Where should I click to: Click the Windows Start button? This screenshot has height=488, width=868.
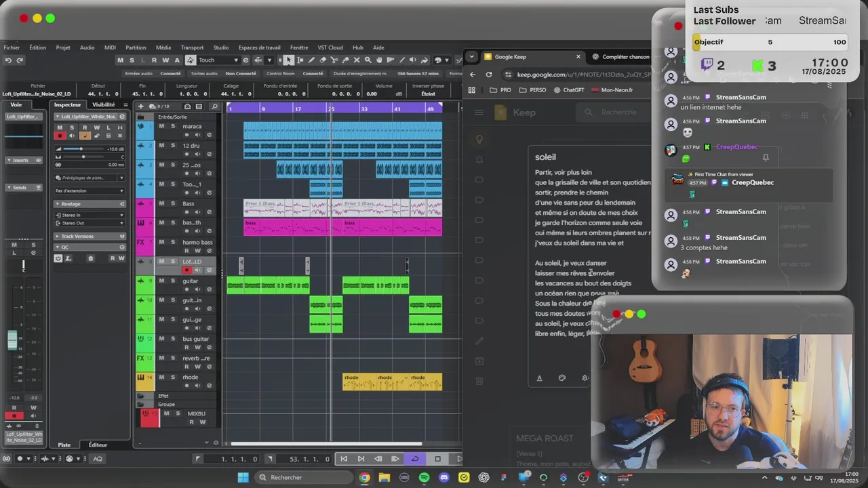pos(243,477)
